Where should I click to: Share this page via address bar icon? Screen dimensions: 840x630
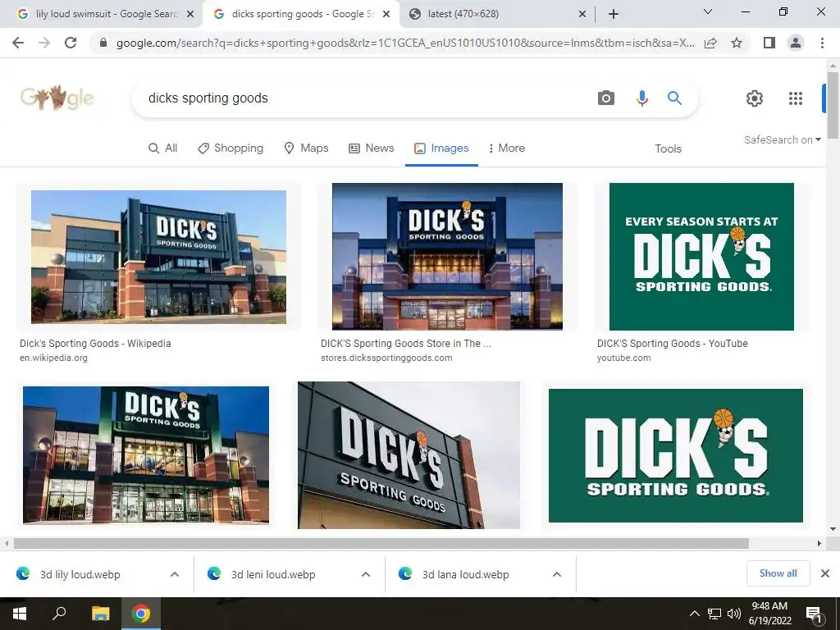pyautogui.click(x=710, y=43)
